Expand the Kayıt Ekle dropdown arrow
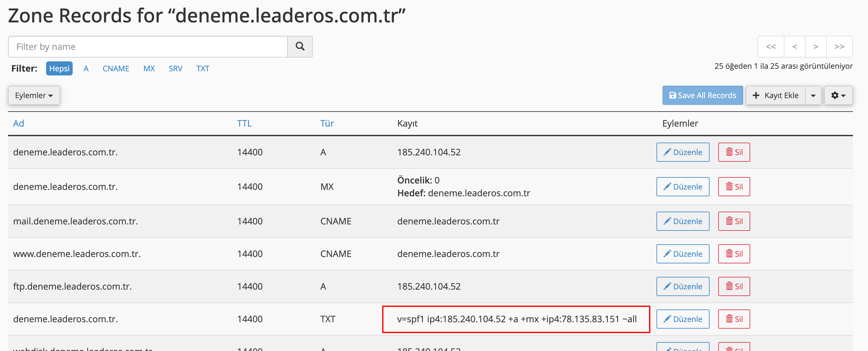This screenshot has width=868, height=351. coord(813,95)
